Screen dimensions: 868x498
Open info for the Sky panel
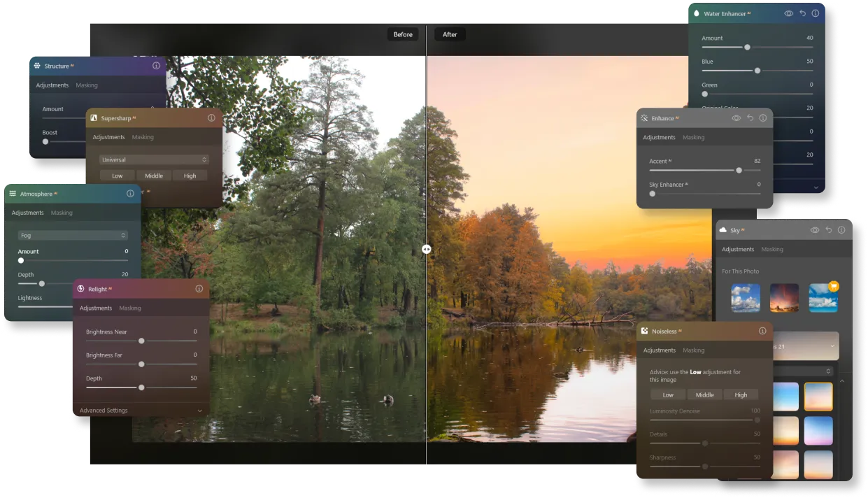[x=841, y=229]
